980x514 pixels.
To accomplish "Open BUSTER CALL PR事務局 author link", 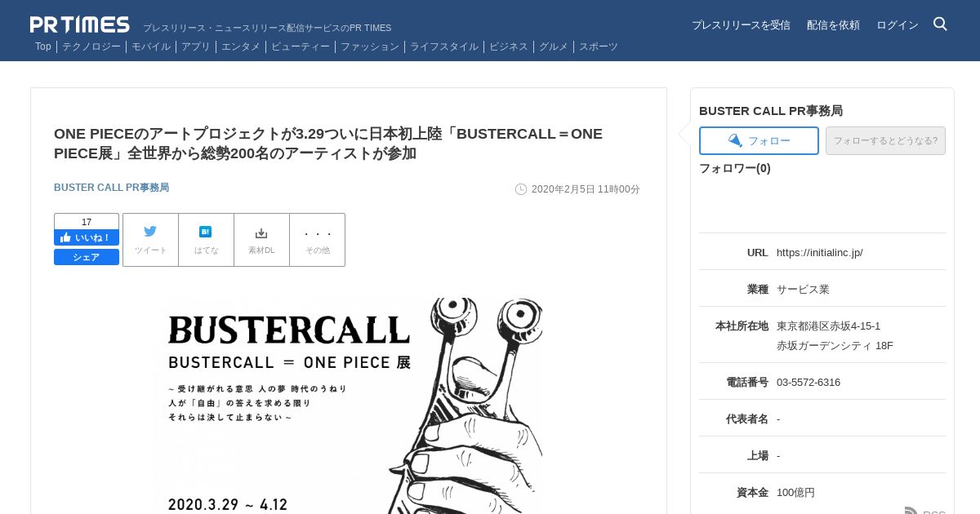I will [x=111, y=188].
